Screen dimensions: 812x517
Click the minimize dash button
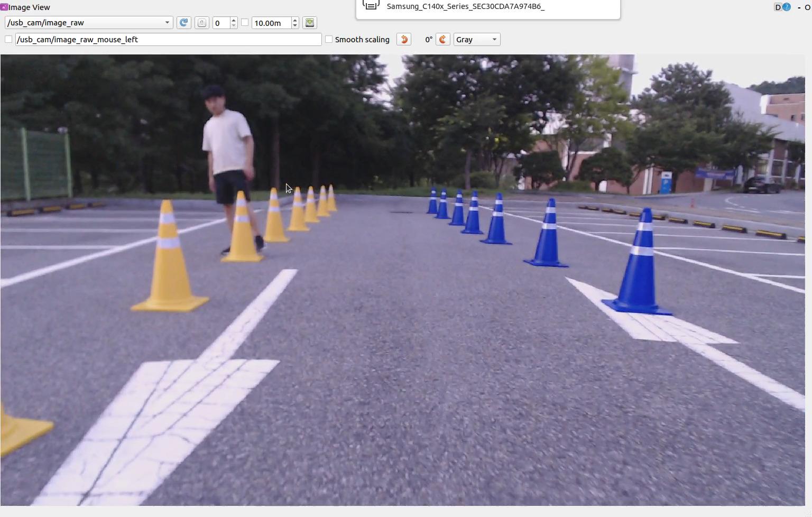[799, 7]
